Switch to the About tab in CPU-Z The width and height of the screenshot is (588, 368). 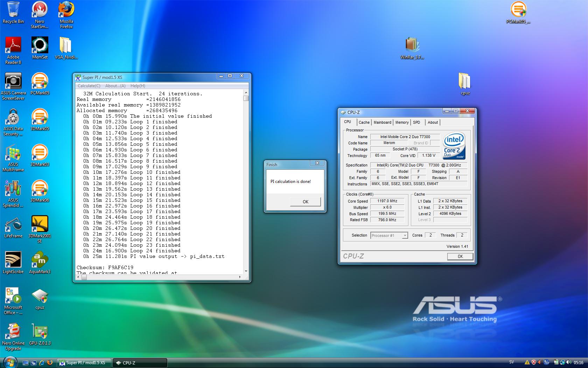(433, 122)
